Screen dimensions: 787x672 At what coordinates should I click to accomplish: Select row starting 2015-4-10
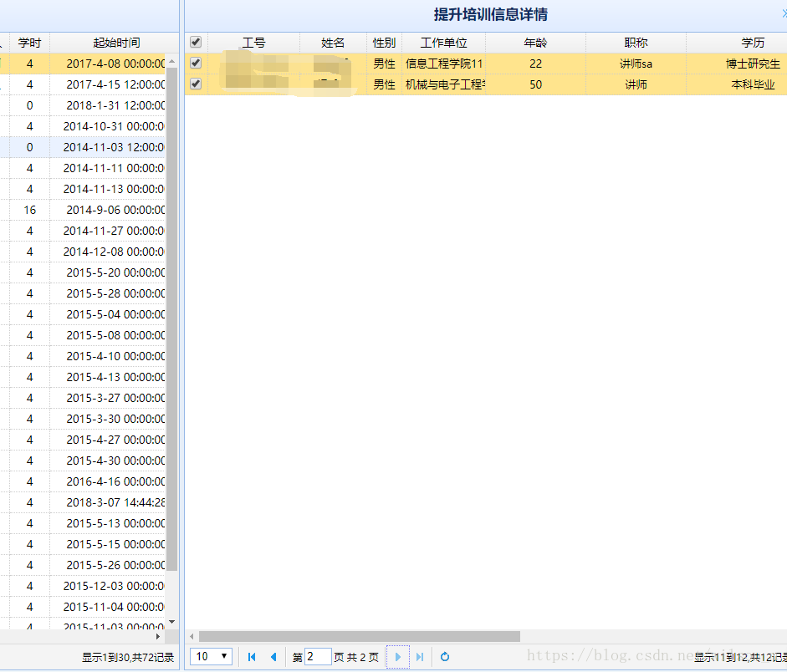pos(82,356)
